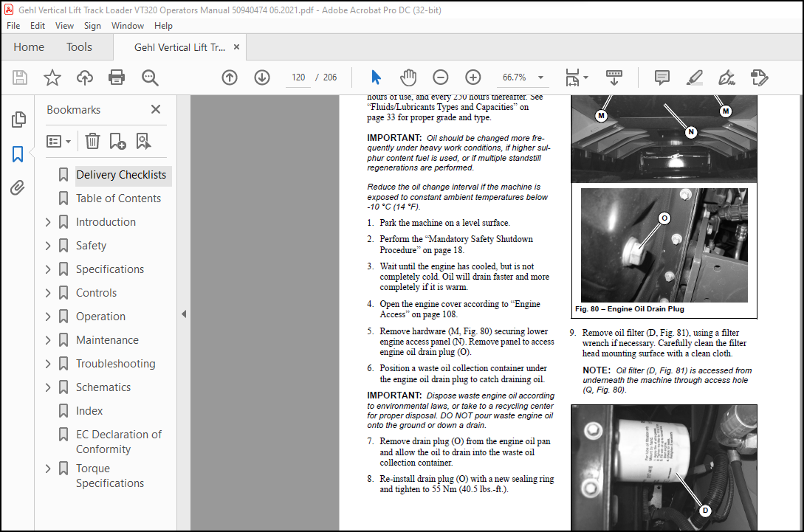
Task: Select the Operation bookmark label
Action: pyautogui.click(x=100, y=317)
